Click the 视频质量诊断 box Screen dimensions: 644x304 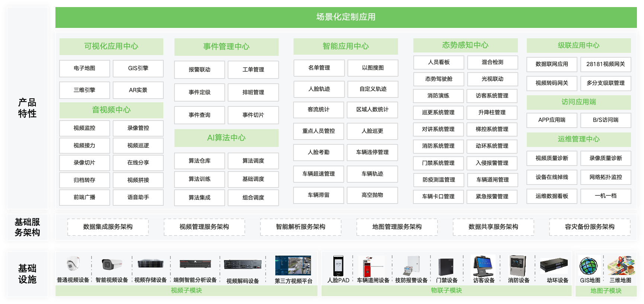click(552, 158)
